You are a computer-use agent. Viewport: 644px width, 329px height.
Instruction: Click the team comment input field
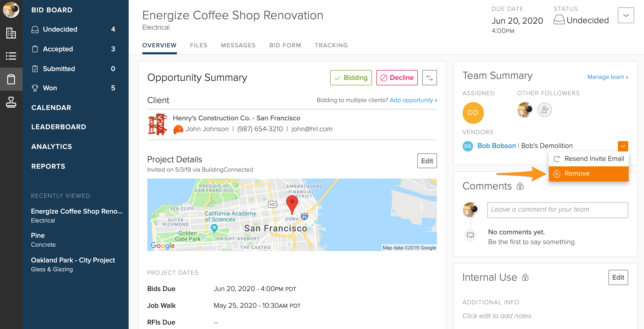[x=557, y=210]
